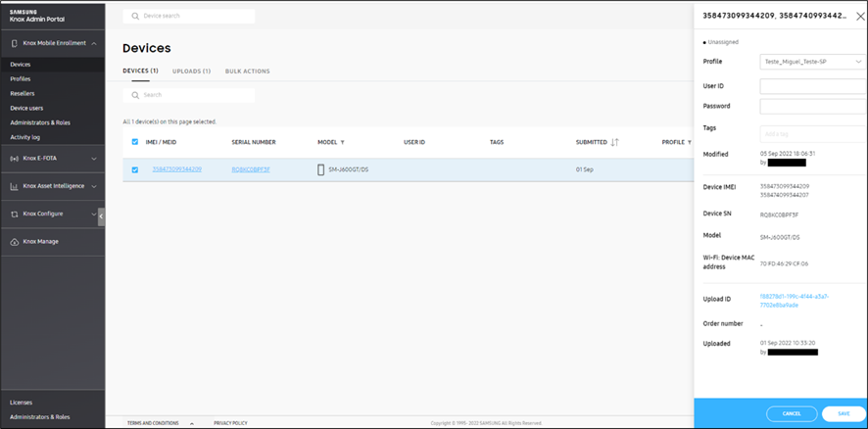Click the Add a tag field
Screen dimensions: 868x429
pyautogui.click(x=812, y=134)
